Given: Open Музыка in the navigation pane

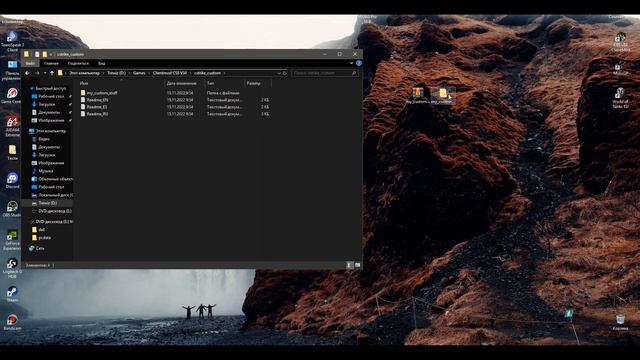Looking at the screenshot, I should 42,171.
